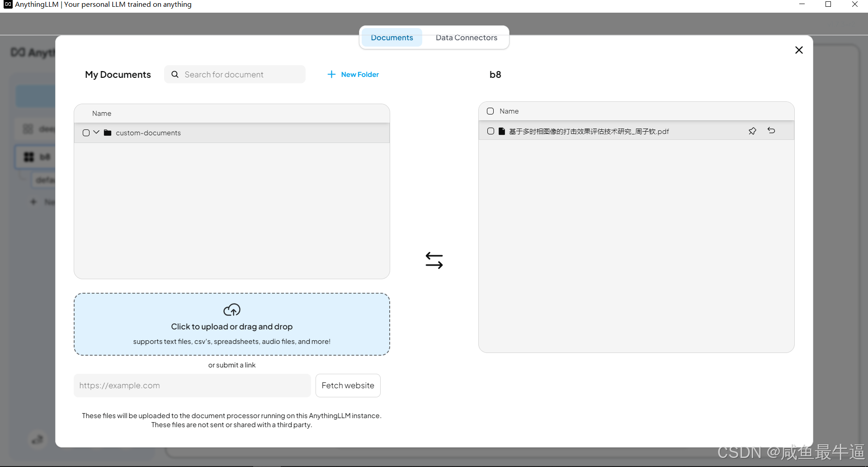Image resolution: width=868 pixels, height=467 pixels.
Task: Tick the custom-documents folder checkbox
Action: (86, 133)
